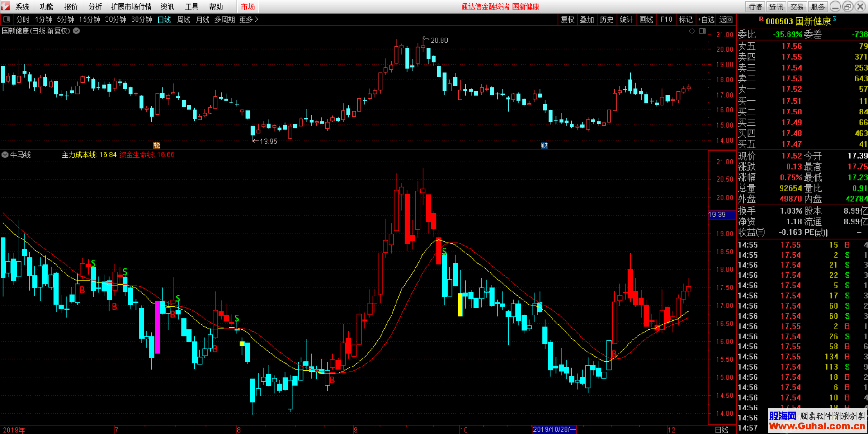
Task: Click the Tongdaxin red logo icon
Action: pos(5,6)
